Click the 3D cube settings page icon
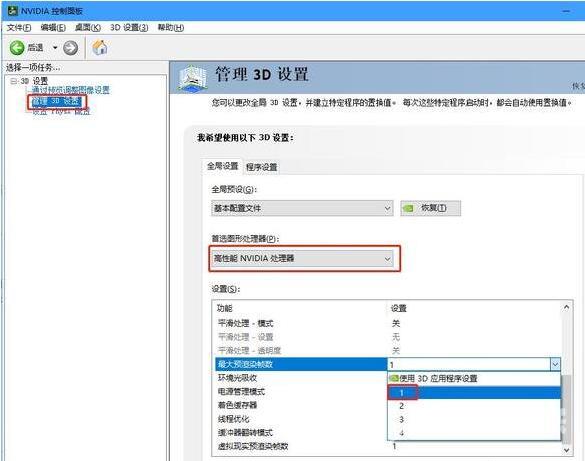585x461 pixels. point(192,78)
